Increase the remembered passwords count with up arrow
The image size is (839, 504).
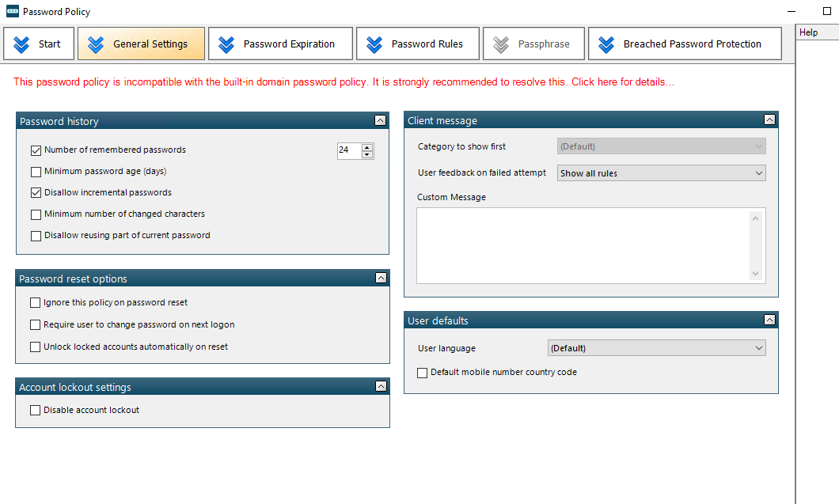pyautogui.click(x=367, y=147)
